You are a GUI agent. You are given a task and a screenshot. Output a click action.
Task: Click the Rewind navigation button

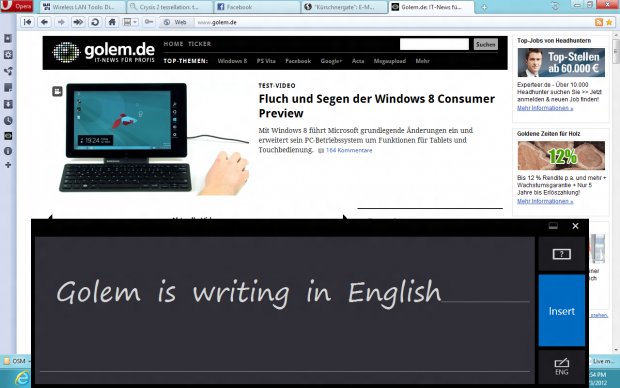point(27,22)
